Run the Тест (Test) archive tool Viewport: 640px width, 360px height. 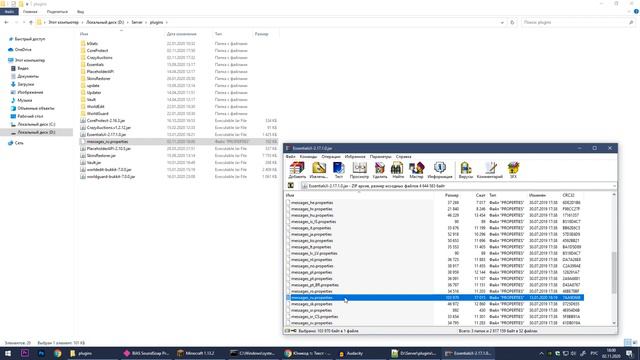point(339,170)
